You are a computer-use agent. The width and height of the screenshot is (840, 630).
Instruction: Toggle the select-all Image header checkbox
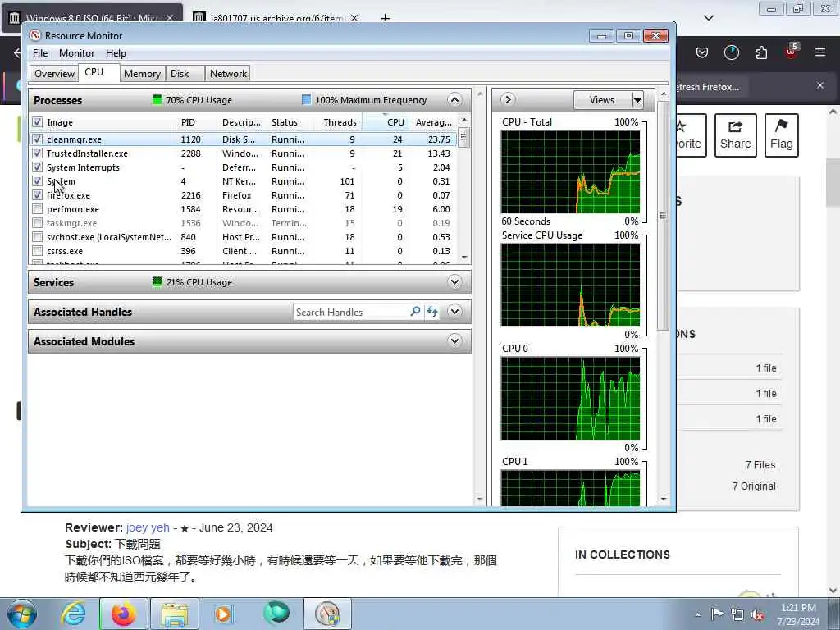[x=37, y=122]
